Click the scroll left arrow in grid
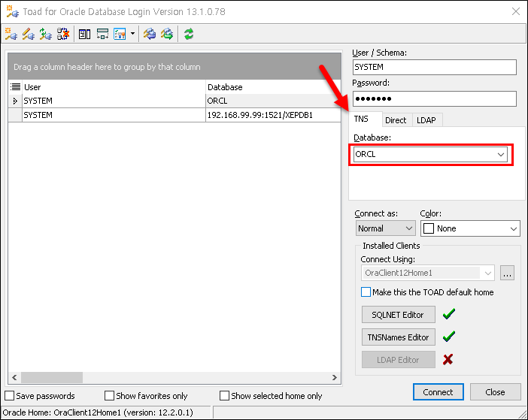The width and height of the screenshot is (528, 420). [14, 377]
